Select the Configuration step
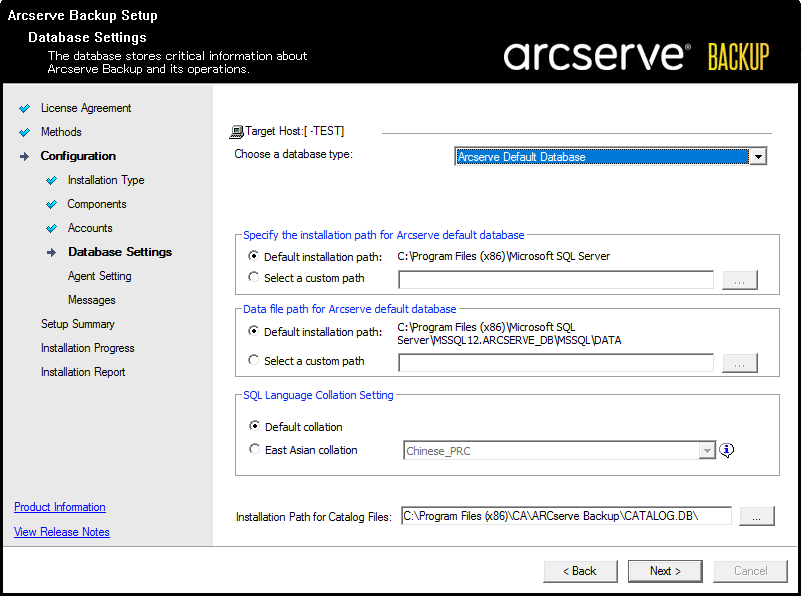This screenshot has height=597, width=803. (78, 156)
